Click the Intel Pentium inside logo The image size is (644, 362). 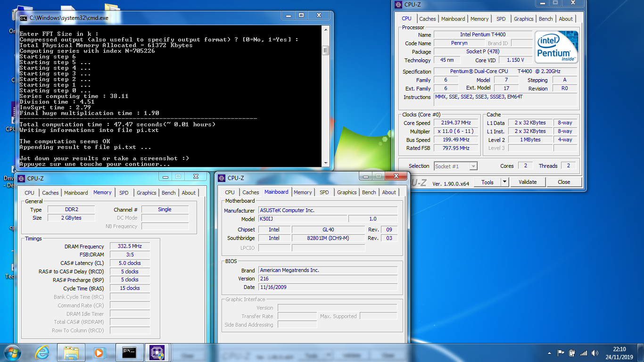click(557, 47)
